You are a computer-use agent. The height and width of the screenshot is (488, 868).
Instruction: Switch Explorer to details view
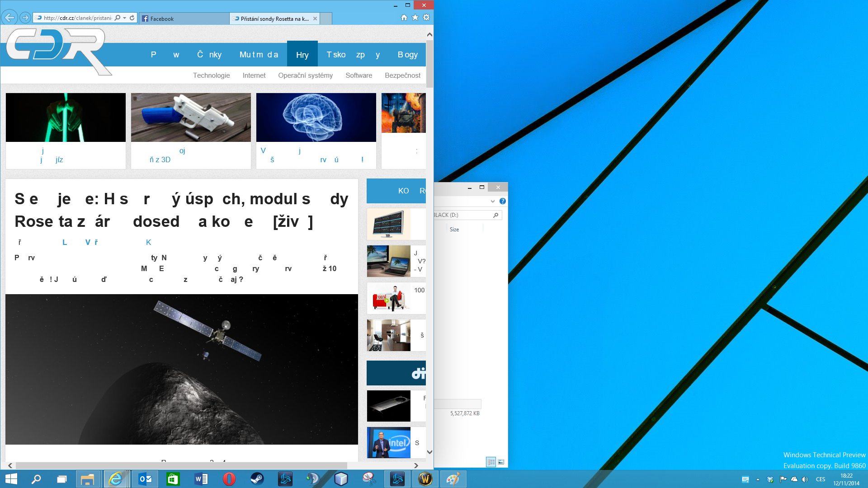(491, 462)
